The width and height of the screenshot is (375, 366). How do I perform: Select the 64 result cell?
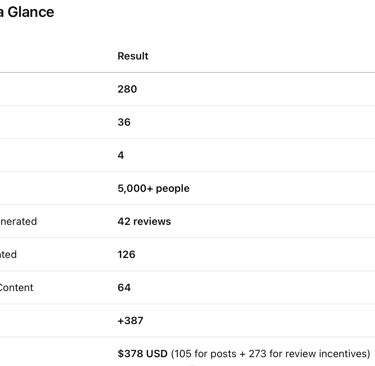(124, 287)
